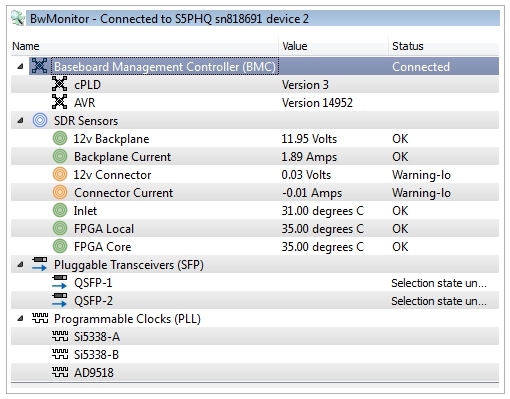Select the Connector Current sensor row

255,193
